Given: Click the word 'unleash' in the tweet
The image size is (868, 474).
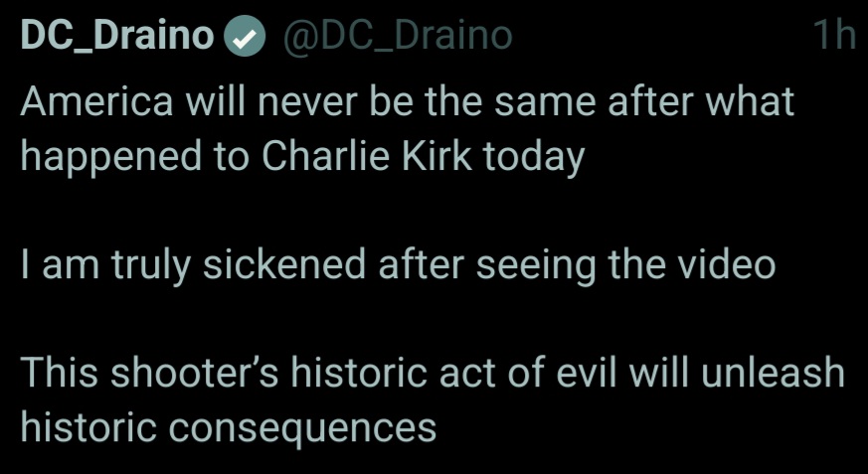Looking at the screenshot, I should coord(773,373).
